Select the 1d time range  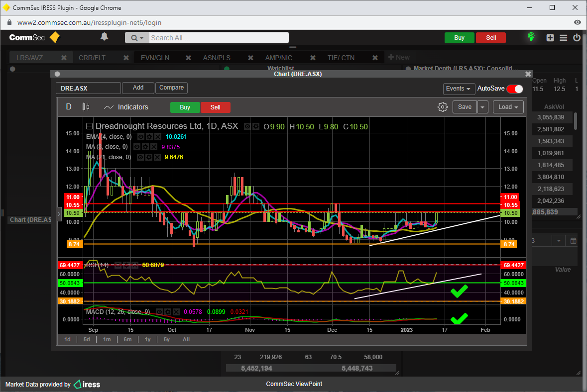tap(67, 340)
